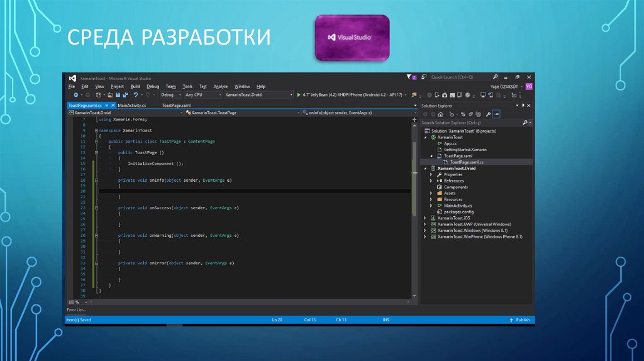
Task: Switch to the ToastPage.xaml tab
Action: coord(176,106)
